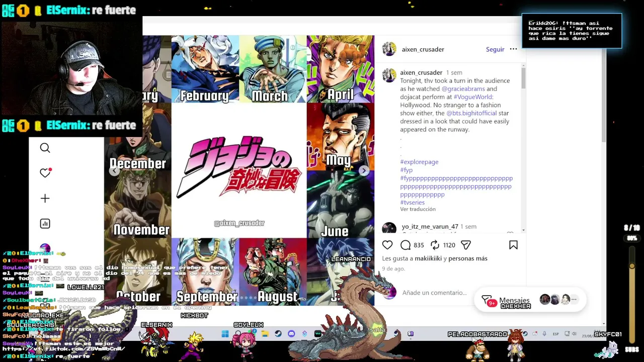
Task: Open Discord from the taskbar
Action: click(x=291, y=334)
